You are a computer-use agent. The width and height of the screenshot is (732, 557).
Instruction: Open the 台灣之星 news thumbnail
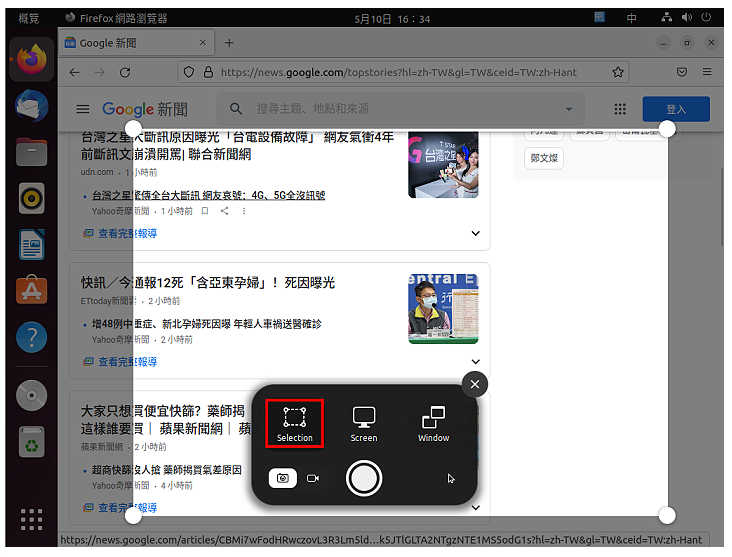pos(443,164)
